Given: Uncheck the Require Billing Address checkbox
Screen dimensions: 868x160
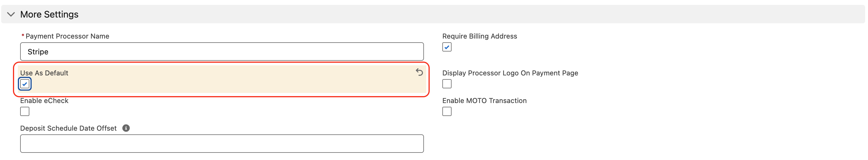Looking at the screenshot, I should tap(447, 47).
